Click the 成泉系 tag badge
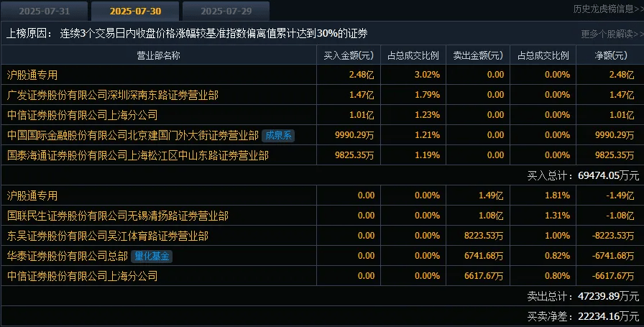The width and height of the screenshot is (644, 327). tap(278, 135)
